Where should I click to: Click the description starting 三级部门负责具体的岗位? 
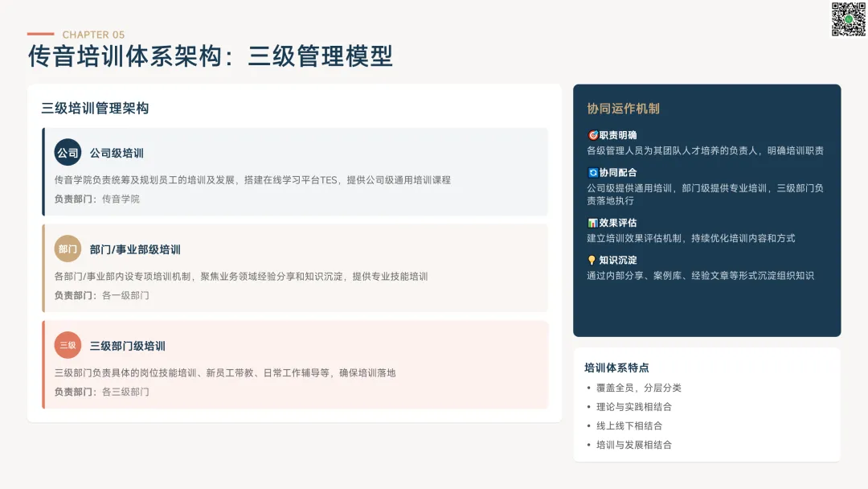[225, 372]
